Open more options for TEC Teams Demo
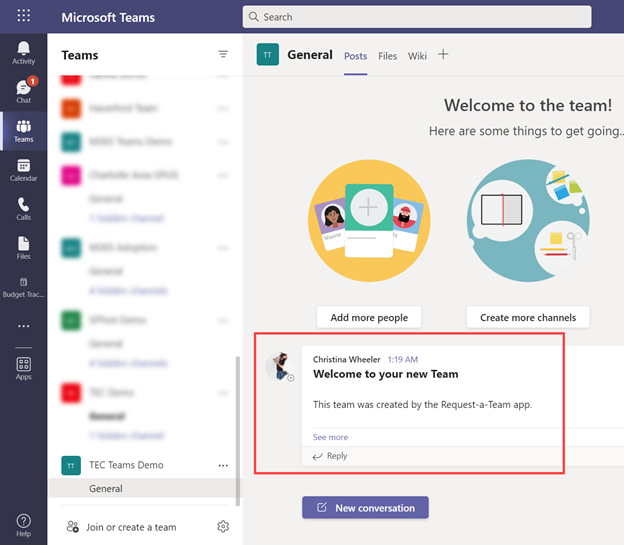Screen dimensions: 624x545 click(223, 465)
